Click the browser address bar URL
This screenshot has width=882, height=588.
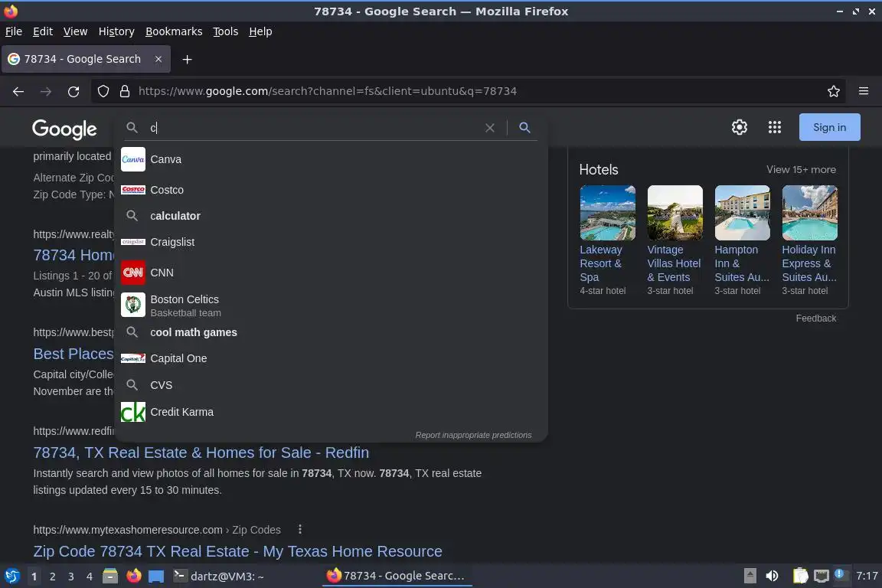click(328, 91)
